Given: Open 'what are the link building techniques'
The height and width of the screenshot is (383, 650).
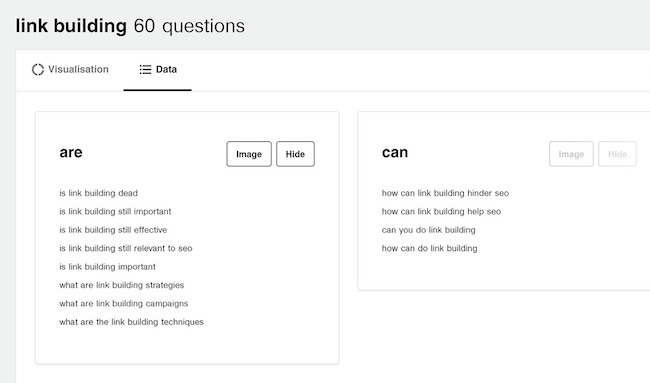Looking at the screenshot, I should 131,322.
